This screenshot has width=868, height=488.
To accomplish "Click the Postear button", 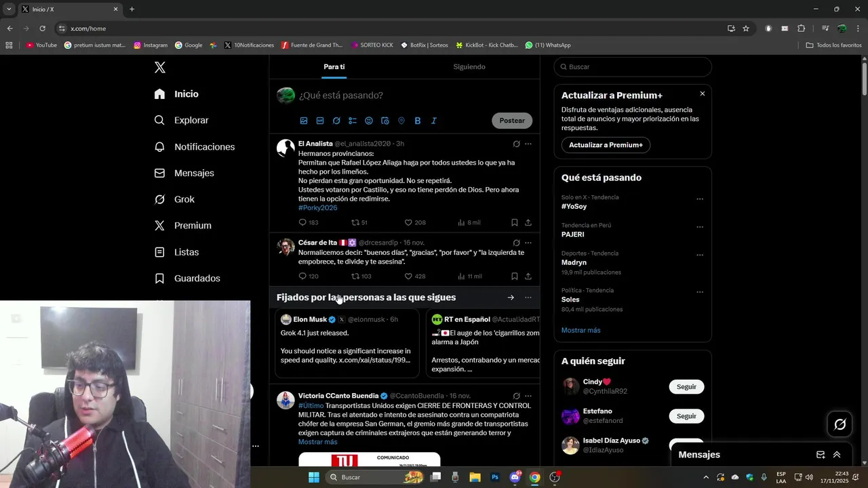I will click(512, 121).
